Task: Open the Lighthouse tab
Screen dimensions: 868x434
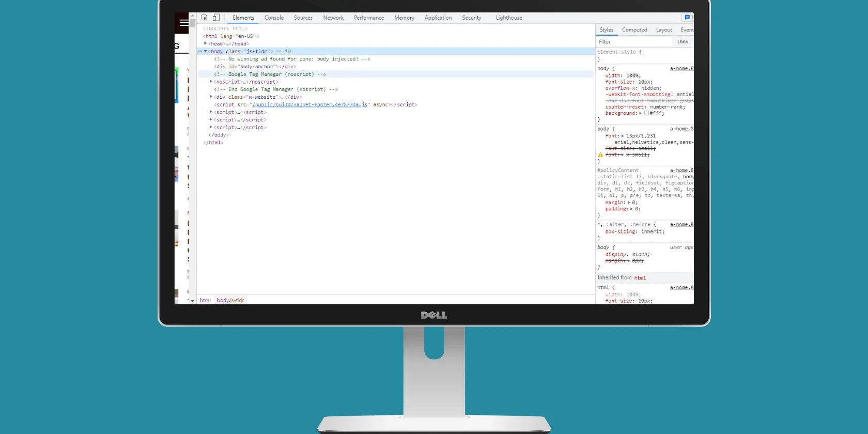Action: [509, 18]
